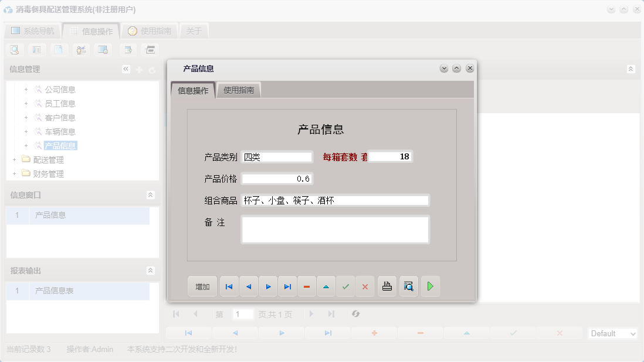Screen dimensions: 644x362
Task: Expand the 产品信息 tree node
Action: (25, 145)
